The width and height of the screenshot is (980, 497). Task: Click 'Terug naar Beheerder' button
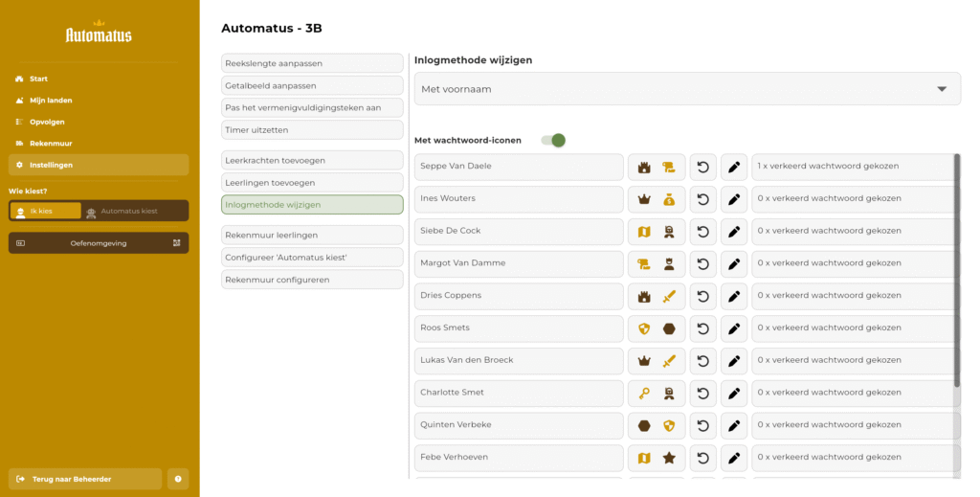(85, 479)
